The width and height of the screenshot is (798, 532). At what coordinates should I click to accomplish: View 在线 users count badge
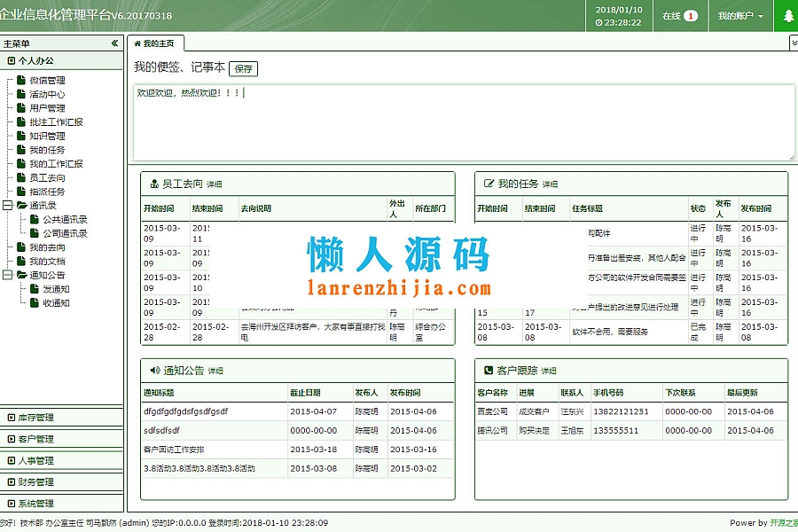point(691,16)
